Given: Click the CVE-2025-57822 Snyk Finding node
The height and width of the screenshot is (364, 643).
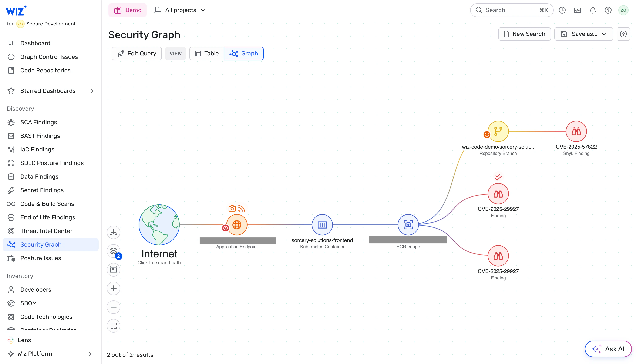Looking at the screenshot, I should coord(576,131).
